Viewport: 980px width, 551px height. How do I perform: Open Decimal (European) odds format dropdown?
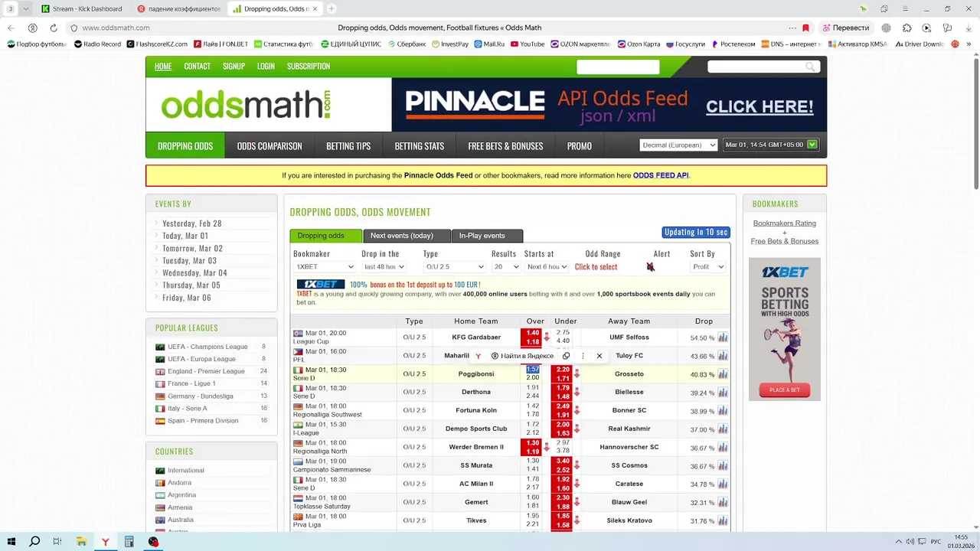(679, 145)
